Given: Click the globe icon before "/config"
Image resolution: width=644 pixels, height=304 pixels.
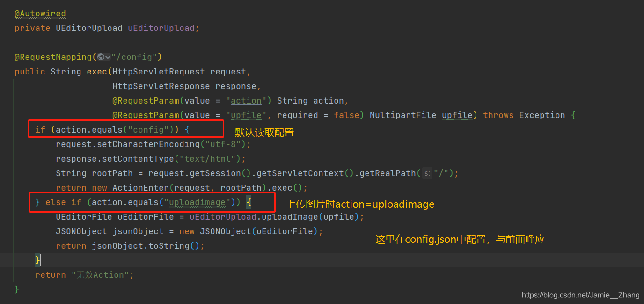Looking at the screenshot, I should click(101, 57).
